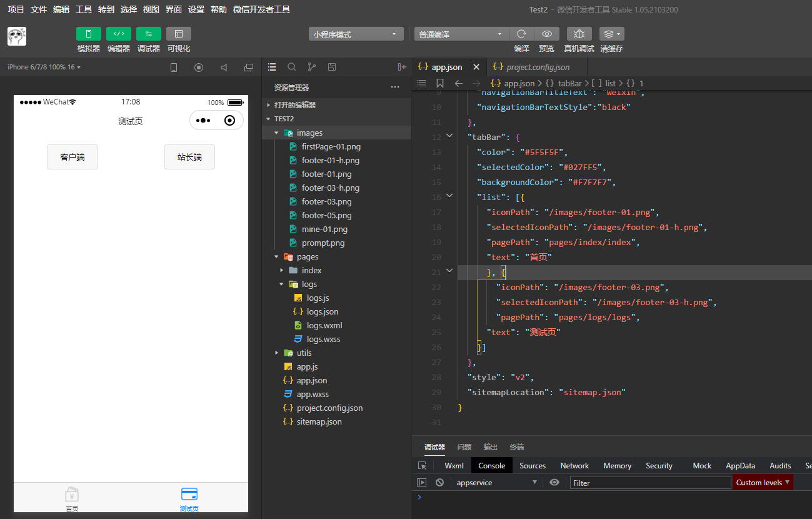
Task: Switch to the AppData devtools tab
Action: [x=740, y=466]
